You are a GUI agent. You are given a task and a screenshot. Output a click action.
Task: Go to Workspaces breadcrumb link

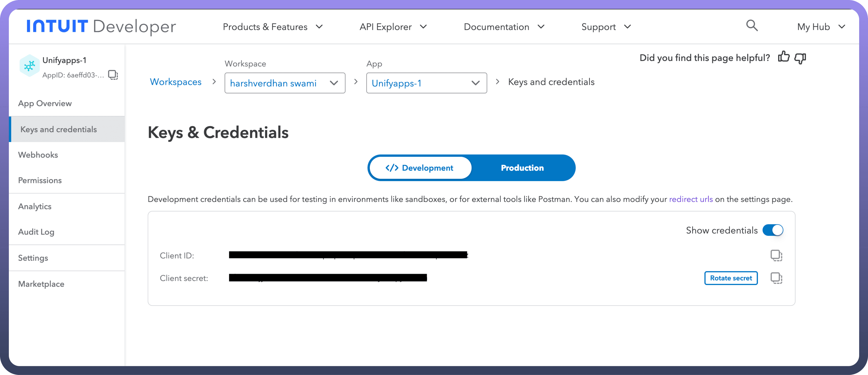(x=176, y=82)
